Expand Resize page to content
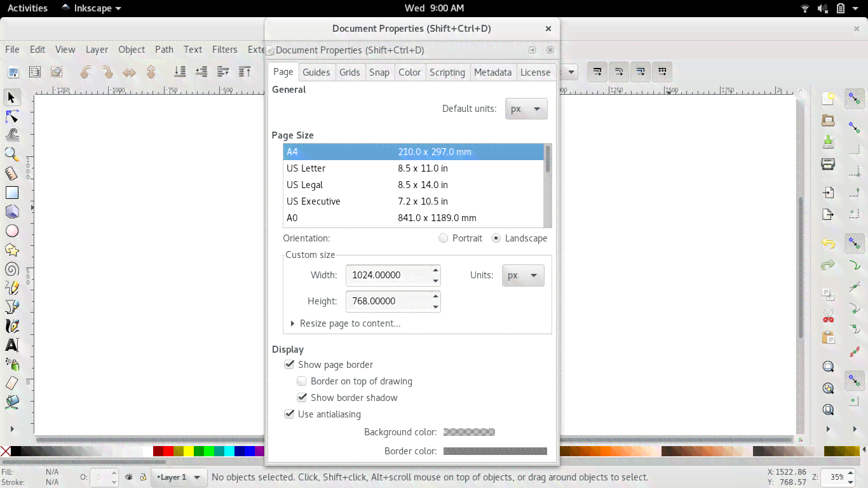 346,323
